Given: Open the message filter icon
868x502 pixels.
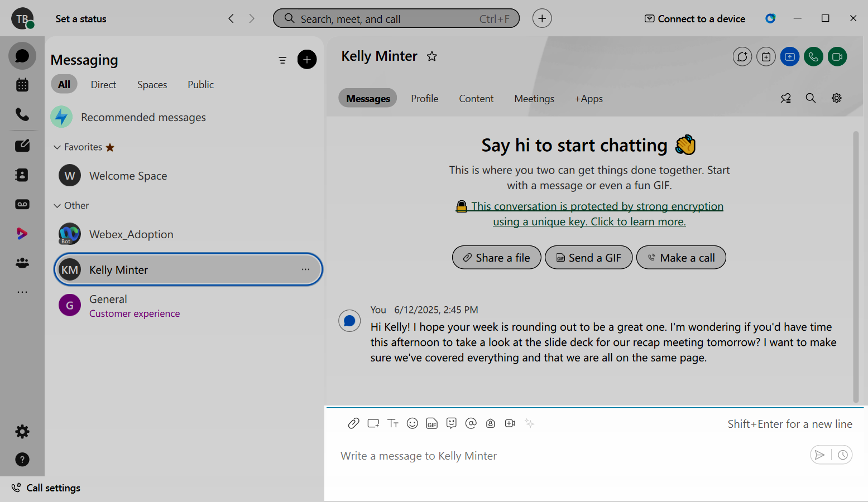Looking at the screenshot, I should pos(282,60).
